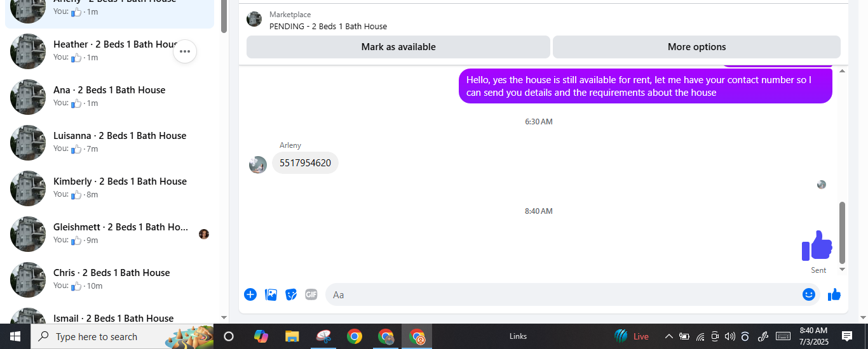
Task: Click the purple 'house is still available' message
Action: pos(645,86)
